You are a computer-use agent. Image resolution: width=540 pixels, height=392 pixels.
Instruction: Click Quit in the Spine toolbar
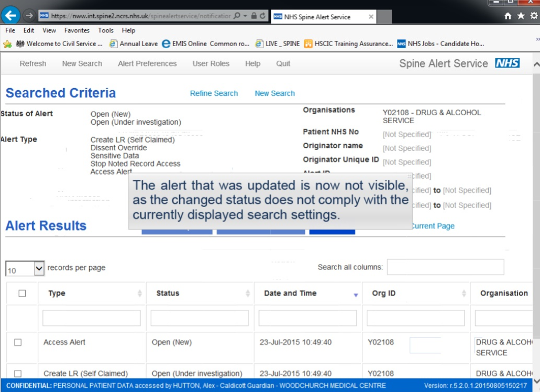(283, 64)
